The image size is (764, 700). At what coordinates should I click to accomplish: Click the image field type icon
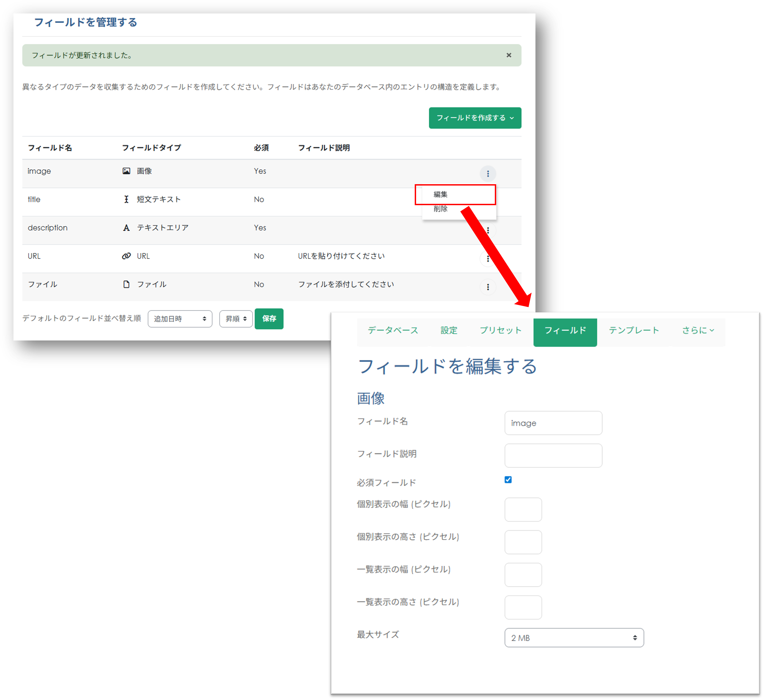(x=126, y=171)
